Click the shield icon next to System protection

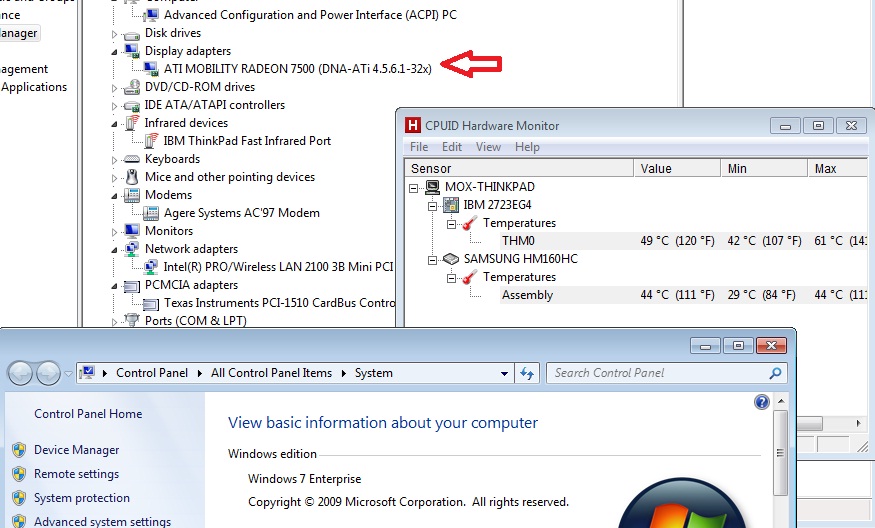[20, 498]
